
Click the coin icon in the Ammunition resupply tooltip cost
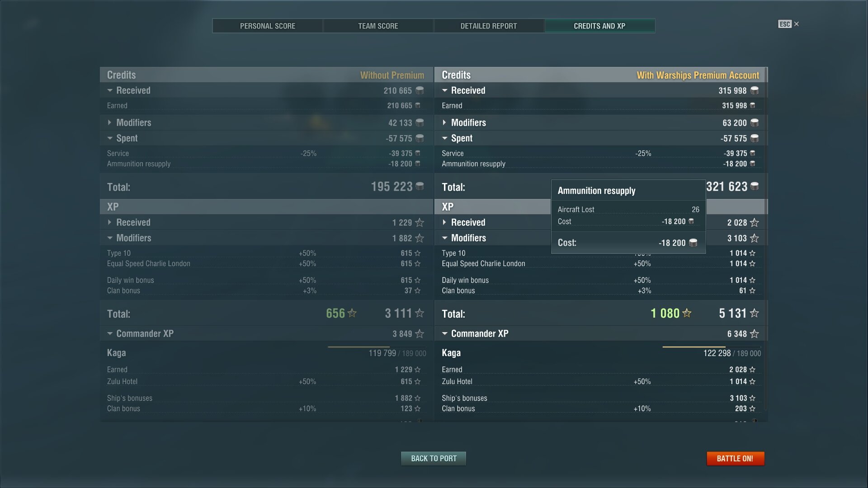pyautogui.click(x=693, y=243)
